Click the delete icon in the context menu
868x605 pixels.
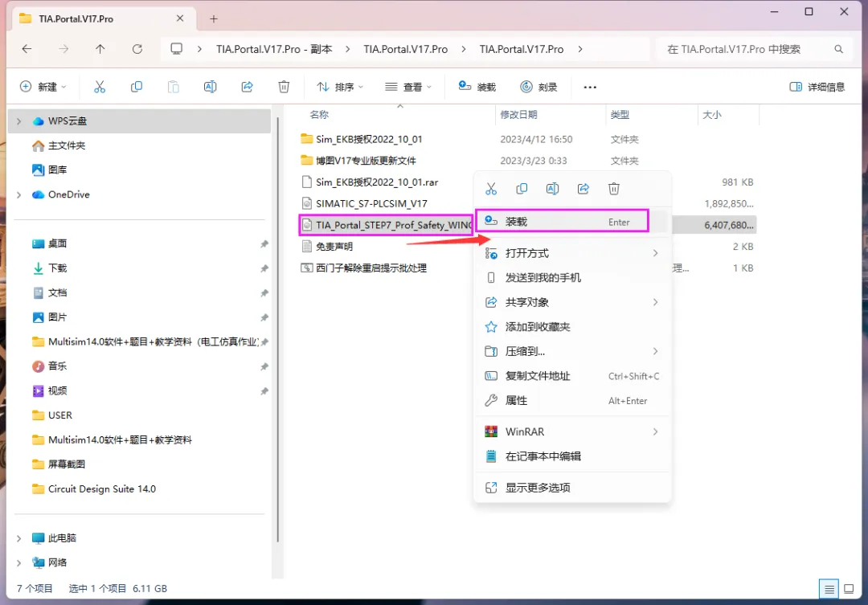[613, 189]
